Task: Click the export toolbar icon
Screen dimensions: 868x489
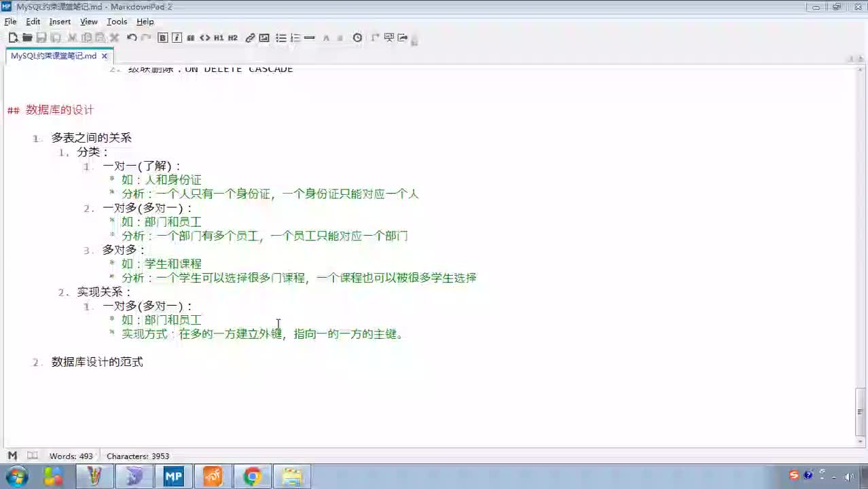Action: [x=403, y=38]
